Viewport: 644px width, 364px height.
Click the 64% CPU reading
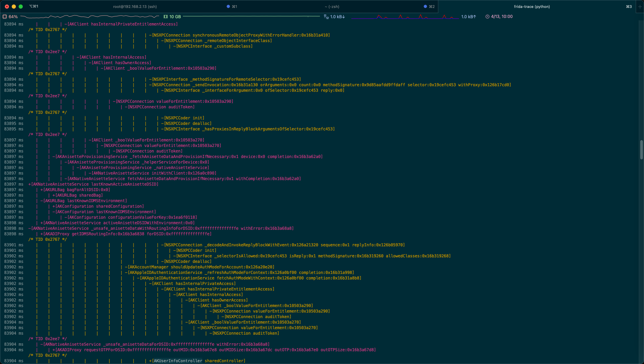point(13,17)
